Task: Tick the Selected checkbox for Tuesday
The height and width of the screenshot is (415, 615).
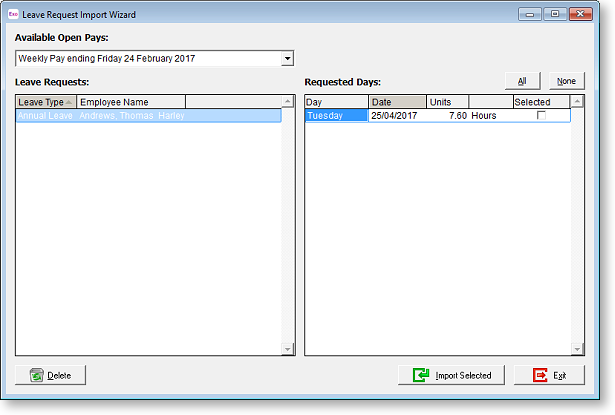Action: 541,116
